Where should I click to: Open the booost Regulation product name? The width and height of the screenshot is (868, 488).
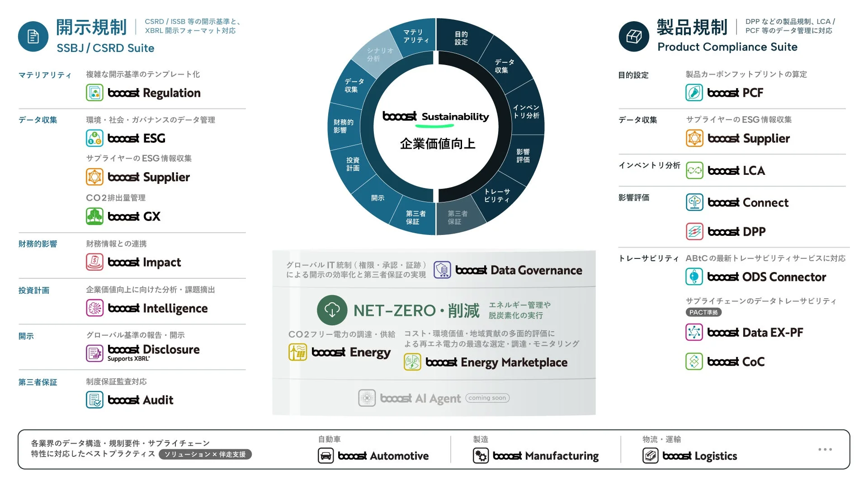[x=154, y=93]
